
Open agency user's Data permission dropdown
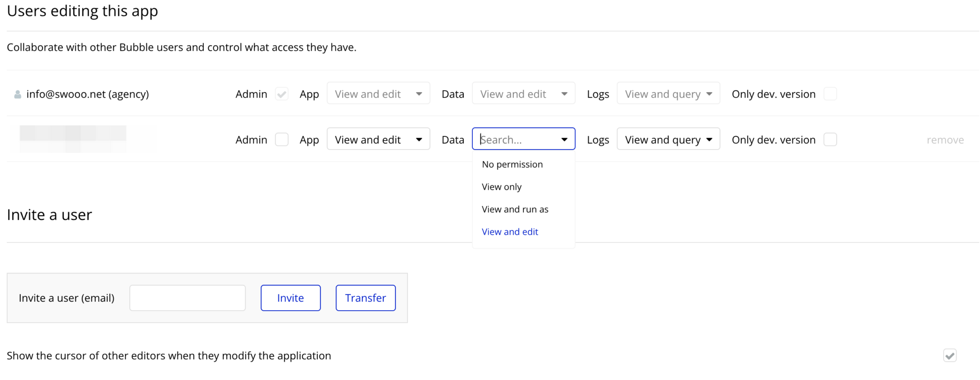(x=523, y=94)
